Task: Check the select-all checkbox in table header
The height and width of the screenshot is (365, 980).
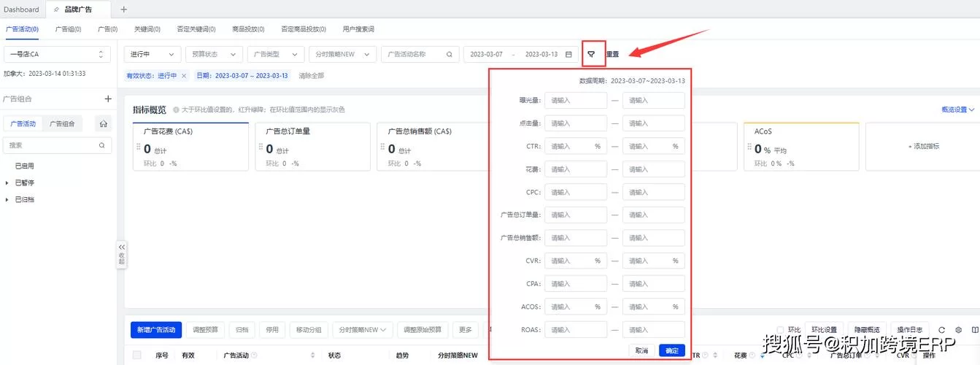Action: pyautogui.click(x=136, y=356)
